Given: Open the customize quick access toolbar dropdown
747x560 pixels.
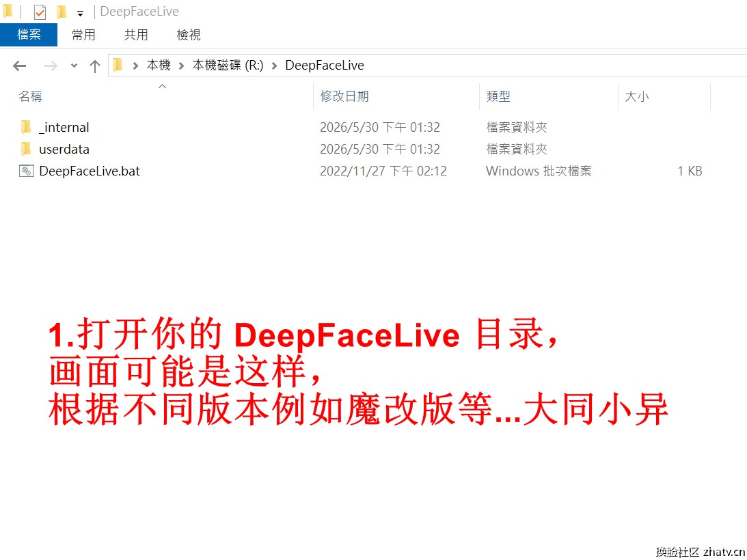Looking at the screenshot, I should (81, 14).
